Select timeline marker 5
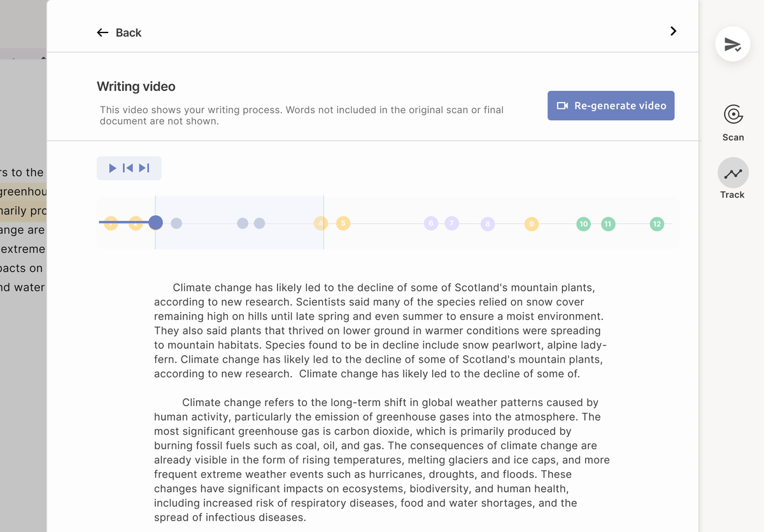Viewport: 764px width, 532px height. click(x=343, y=223)
